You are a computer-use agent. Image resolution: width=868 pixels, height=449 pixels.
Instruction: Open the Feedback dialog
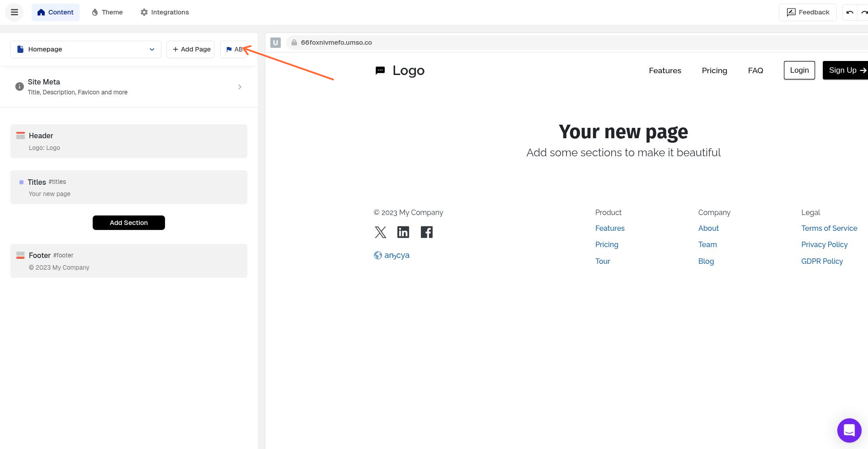808,12
